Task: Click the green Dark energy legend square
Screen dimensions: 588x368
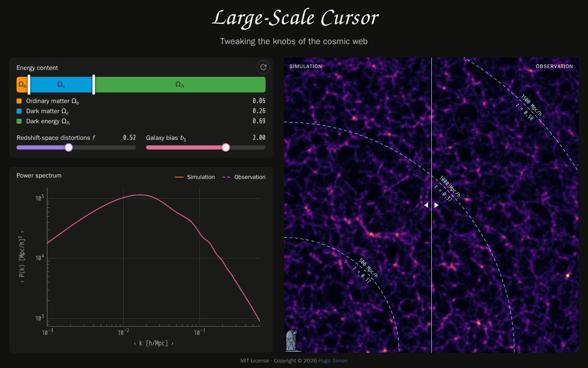Action: coord(19,121)
